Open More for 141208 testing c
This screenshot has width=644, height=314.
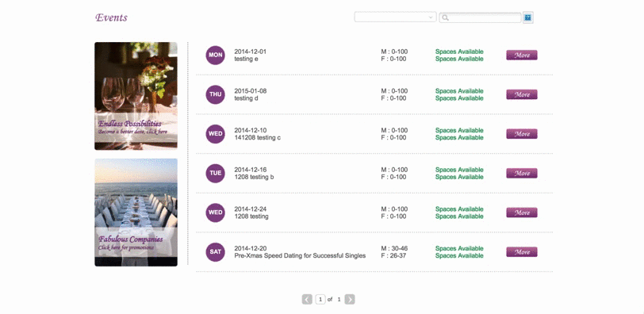522,134
